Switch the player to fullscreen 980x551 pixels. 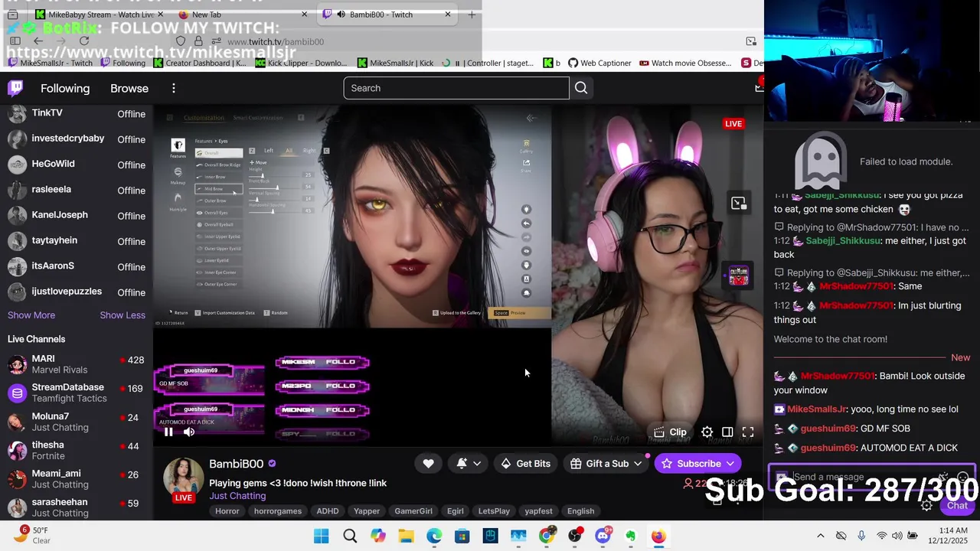(748, 432)
